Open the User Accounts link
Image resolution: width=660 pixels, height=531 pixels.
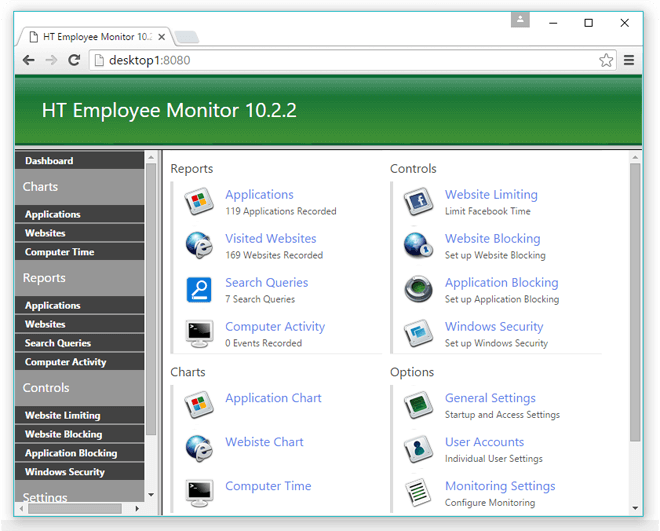pos(484,442)
